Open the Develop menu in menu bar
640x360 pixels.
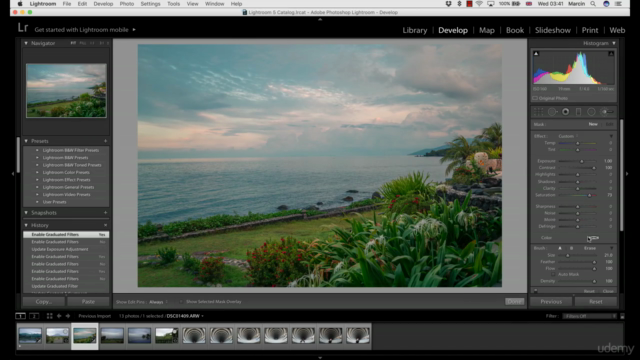tap(103, 4)
